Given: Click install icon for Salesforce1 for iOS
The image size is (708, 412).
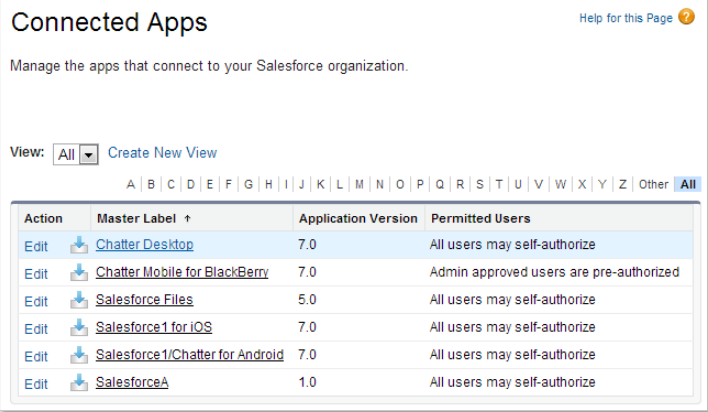Looking at the screenshot, I should [79, 328].
